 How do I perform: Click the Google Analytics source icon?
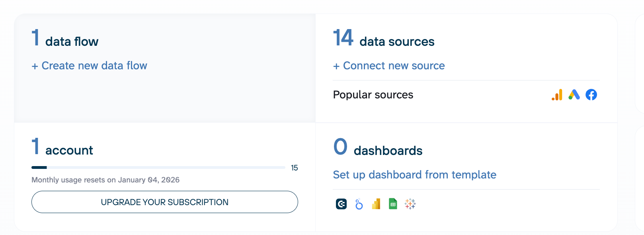[557, 95]
